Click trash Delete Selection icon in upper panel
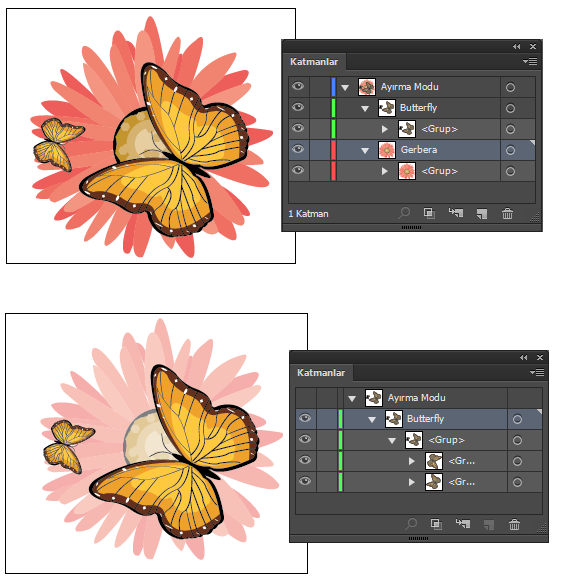 click(x=507, y=213)
